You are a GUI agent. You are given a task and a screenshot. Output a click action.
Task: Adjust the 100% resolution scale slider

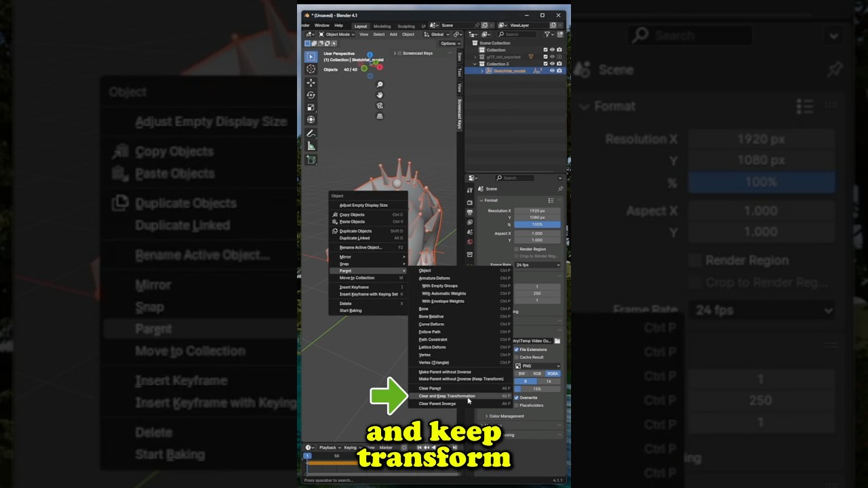click(537, 224)
